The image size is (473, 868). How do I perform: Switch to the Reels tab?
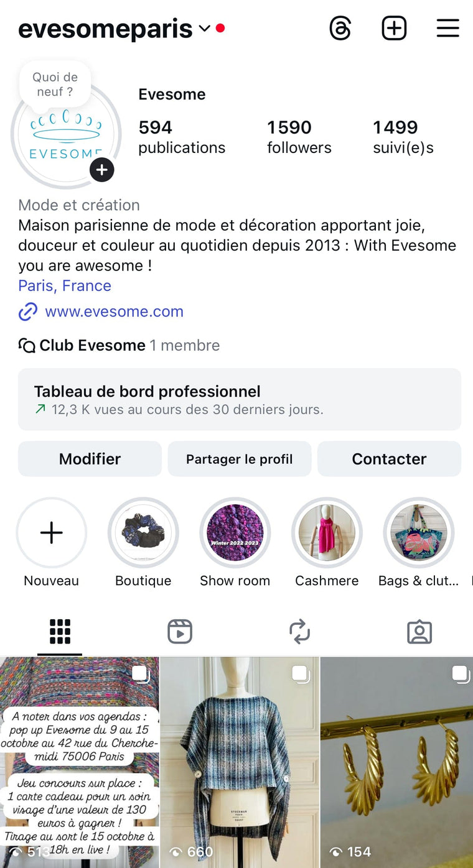click(180, 632)
